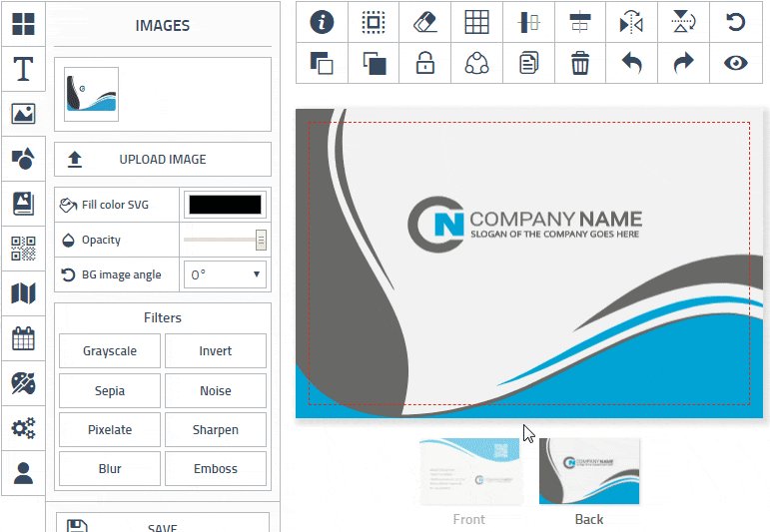Open the BG image angle dropdown

[226, 274]
